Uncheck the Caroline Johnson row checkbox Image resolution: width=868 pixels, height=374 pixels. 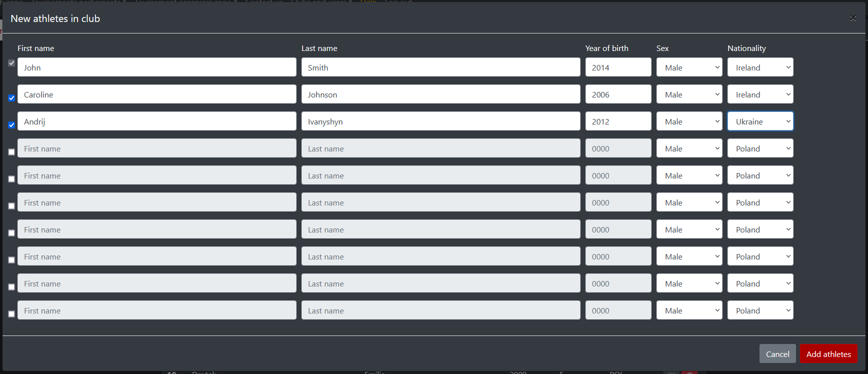point(11,98)
